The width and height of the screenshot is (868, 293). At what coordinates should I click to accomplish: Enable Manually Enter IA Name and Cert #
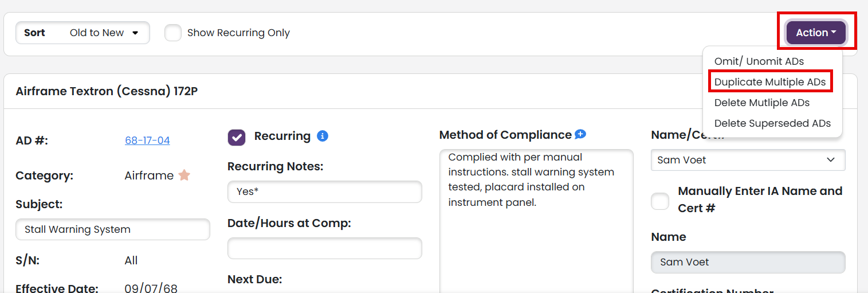tap(660, 201)
